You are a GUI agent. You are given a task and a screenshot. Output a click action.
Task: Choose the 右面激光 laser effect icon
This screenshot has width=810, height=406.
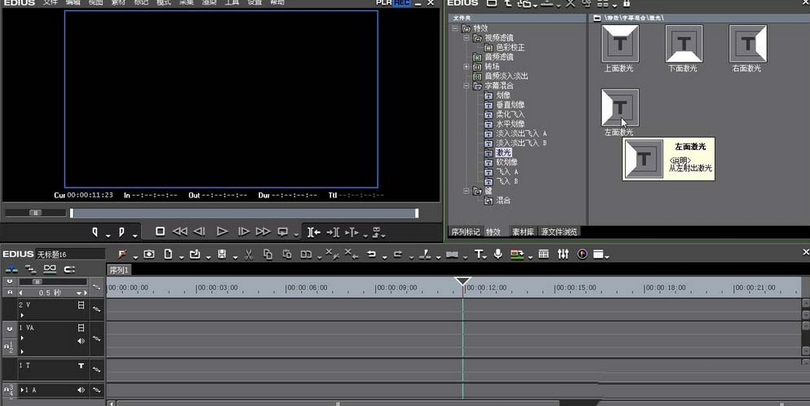point(748,45)
